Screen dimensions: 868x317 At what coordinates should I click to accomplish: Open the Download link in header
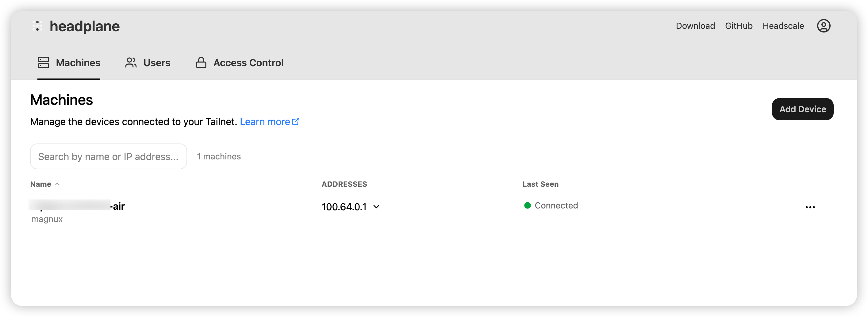pos(695,26)
